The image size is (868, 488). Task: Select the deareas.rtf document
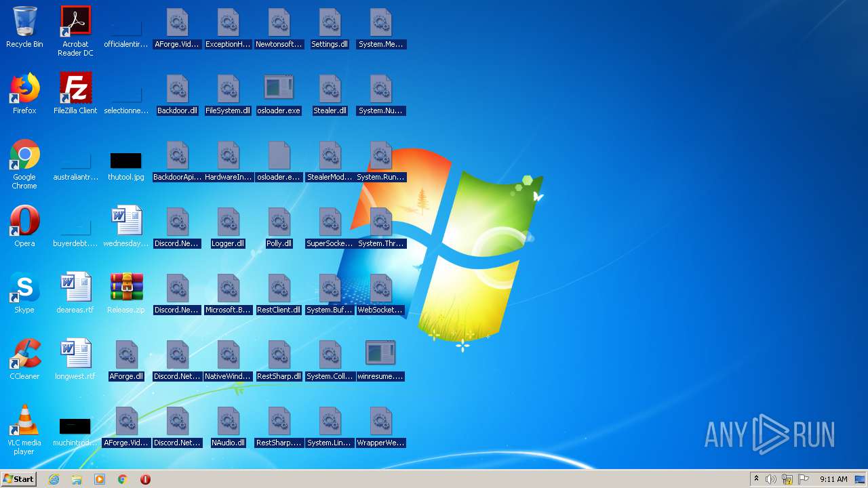point(75,293)
